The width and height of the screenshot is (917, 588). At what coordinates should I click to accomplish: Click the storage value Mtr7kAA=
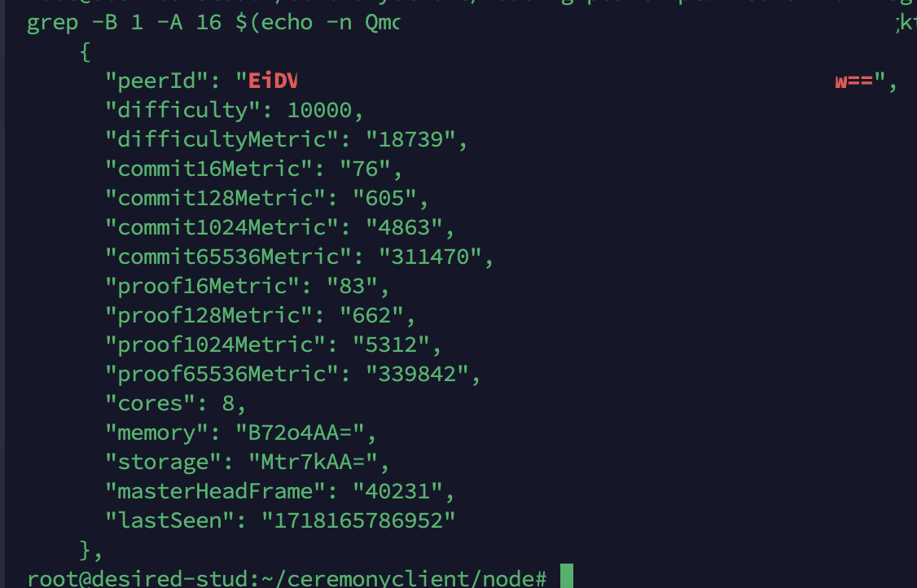312,462
